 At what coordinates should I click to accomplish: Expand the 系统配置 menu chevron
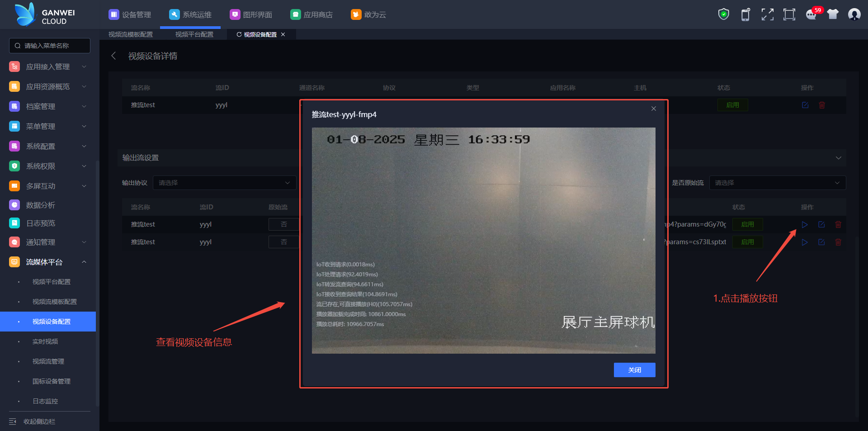coord(84,146)
